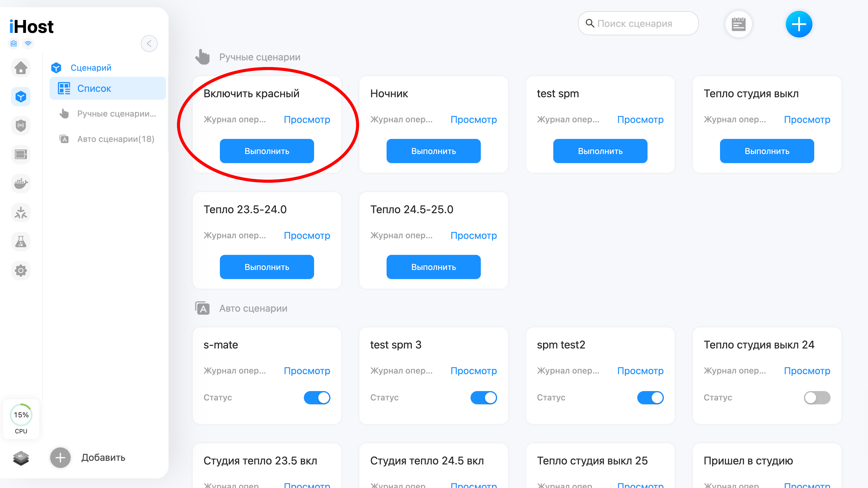
Task: Open the Docker whale icon in sidebar
Action: click(21, 184)
